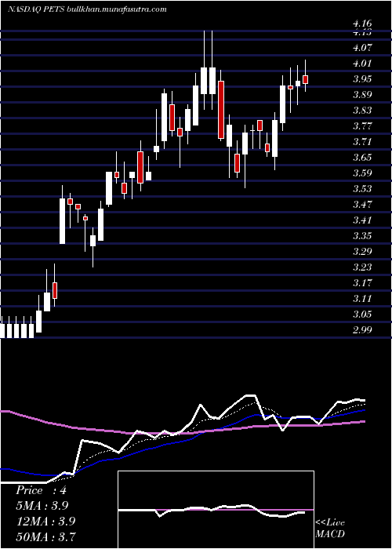Click the red candlestick near 3.17 level
The width and height of the screenshot is (392, 549).
55,290
